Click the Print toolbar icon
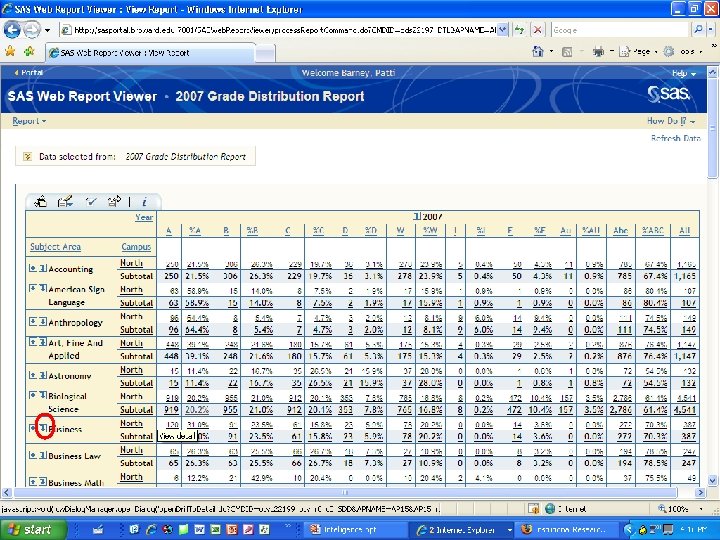The height and width of the screenshot is (540, 720). 598,52
